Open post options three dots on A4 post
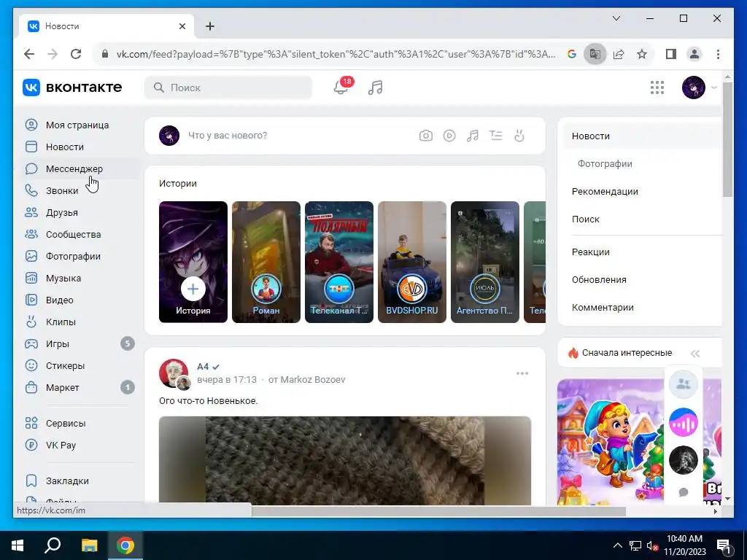This screenshot has height=560, width=747. tap(522, 373)
